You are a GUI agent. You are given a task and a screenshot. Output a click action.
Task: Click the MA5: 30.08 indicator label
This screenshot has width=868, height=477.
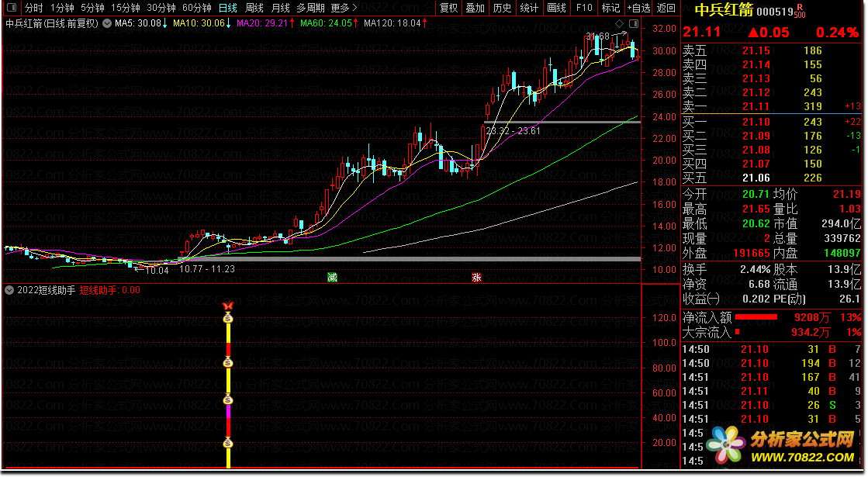pos(140,23)
